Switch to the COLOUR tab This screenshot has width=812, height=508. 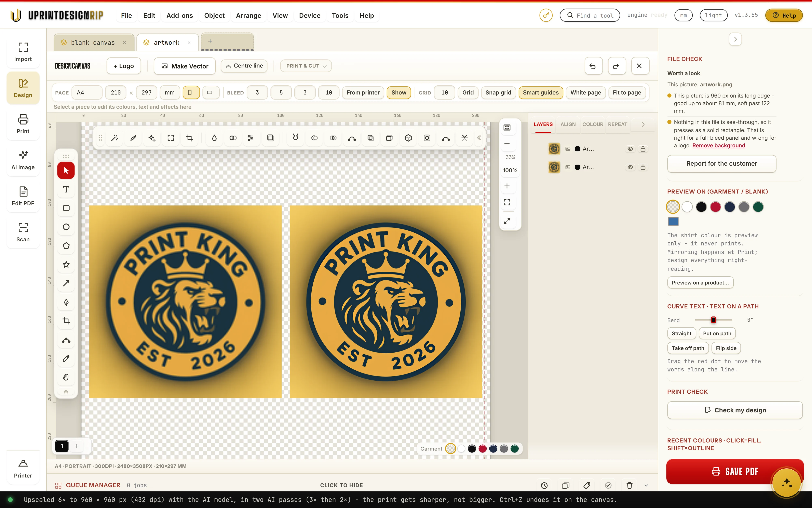pyautogui.click(x=593, y=124)
